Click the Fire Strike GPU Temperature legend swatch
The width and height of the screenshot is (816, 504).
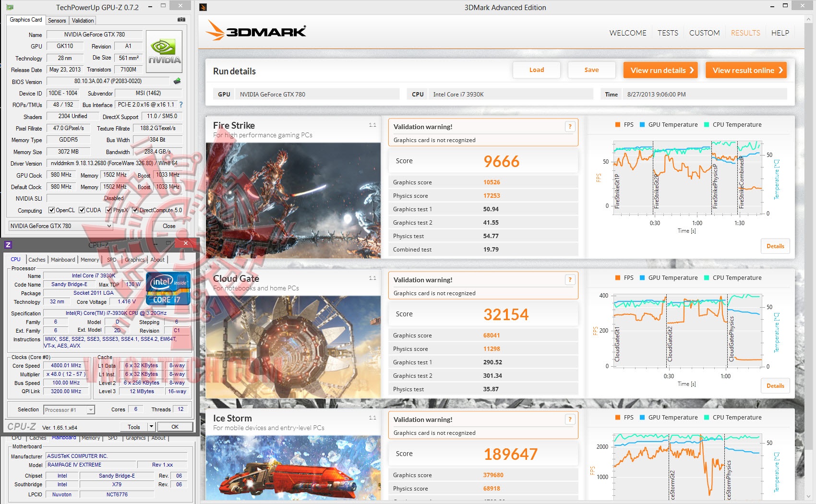click(x=642, y=125)
